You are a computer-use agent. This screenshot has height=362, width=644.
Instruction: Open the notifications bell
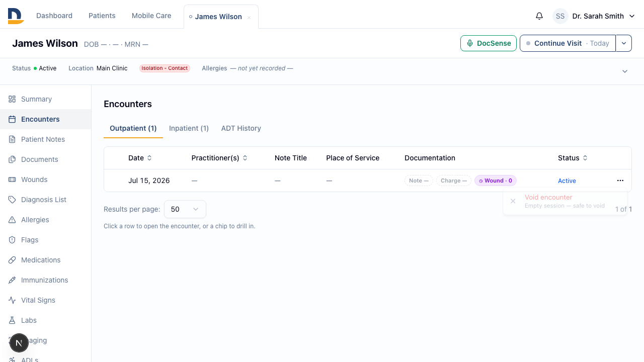click(x=539, y=16)
